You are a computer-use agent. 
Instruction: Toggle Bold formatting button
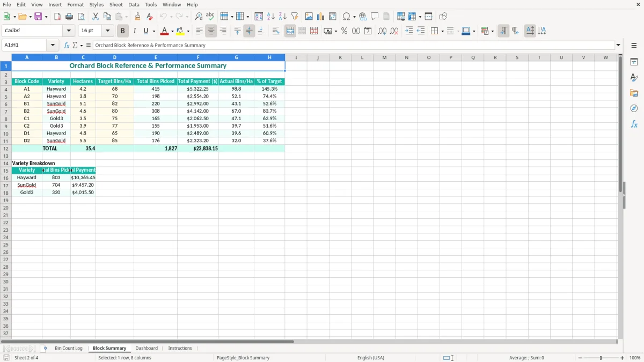pos(123,31)
